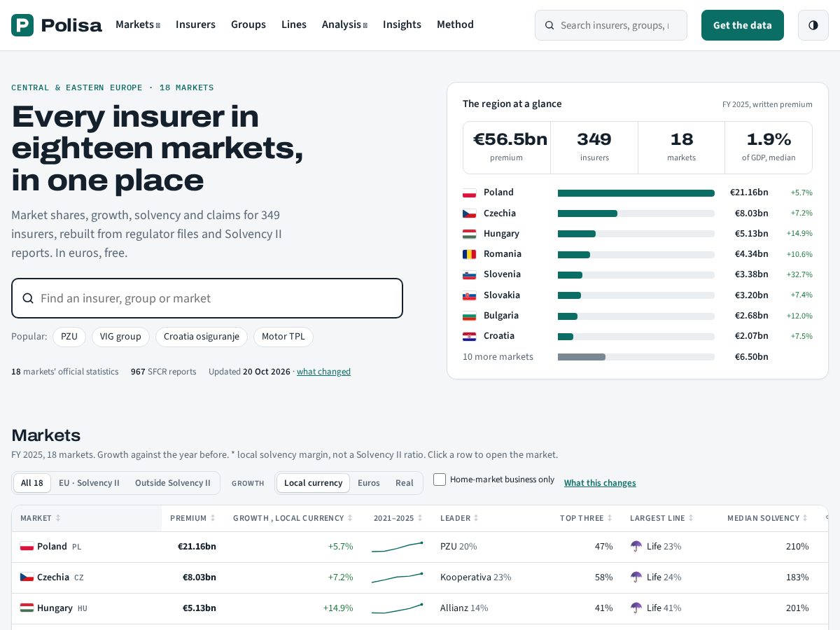Click the Croatia osiguranje chip

click(x=202, y=337)
